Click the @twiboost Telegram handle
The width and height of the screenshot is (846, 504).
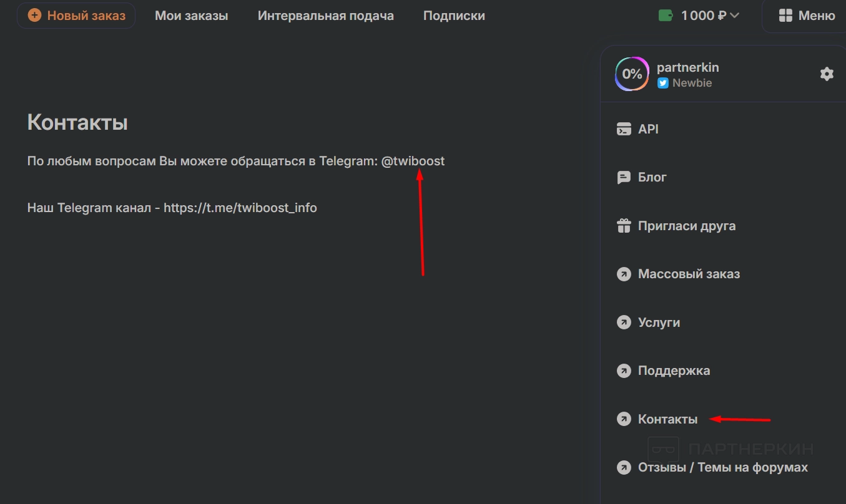(413, 161)
